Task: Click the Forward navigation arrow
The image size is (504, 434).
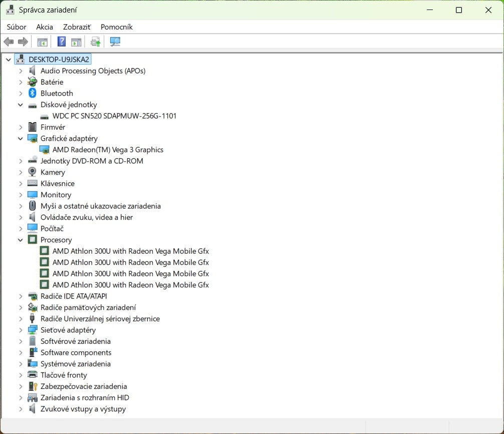Action: click(x=23, y=42)
